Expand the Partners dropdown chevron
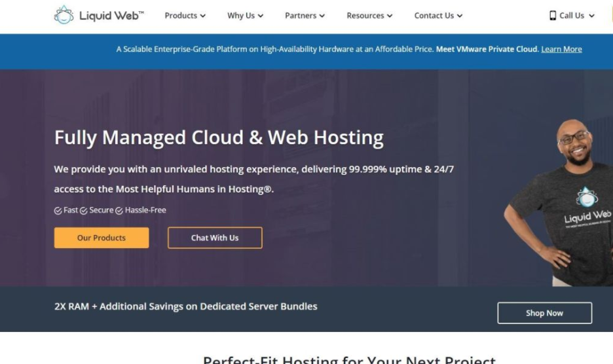 coord(322,16)
